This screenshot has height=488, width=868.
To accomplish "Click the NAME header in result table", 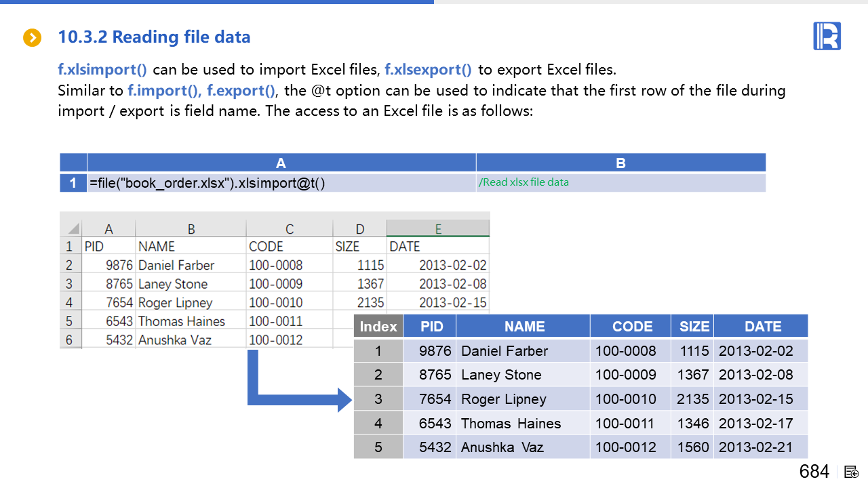I will tap(524, 327).
